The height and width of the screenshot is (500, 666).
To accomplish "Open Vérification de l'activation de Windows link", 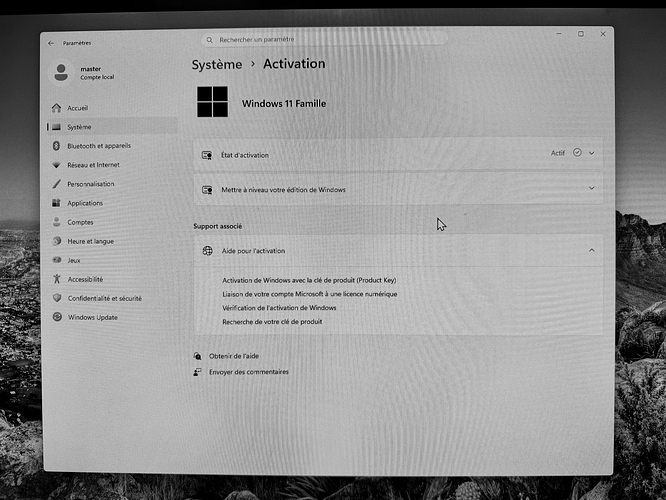I will pos(279,308).
